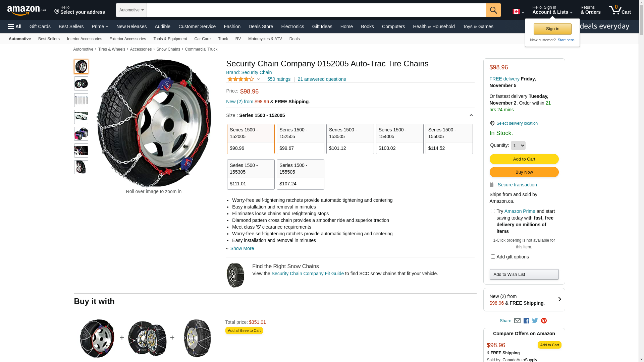
Task: Open Security Chain Company Fit Guide link
Action: 308,274
